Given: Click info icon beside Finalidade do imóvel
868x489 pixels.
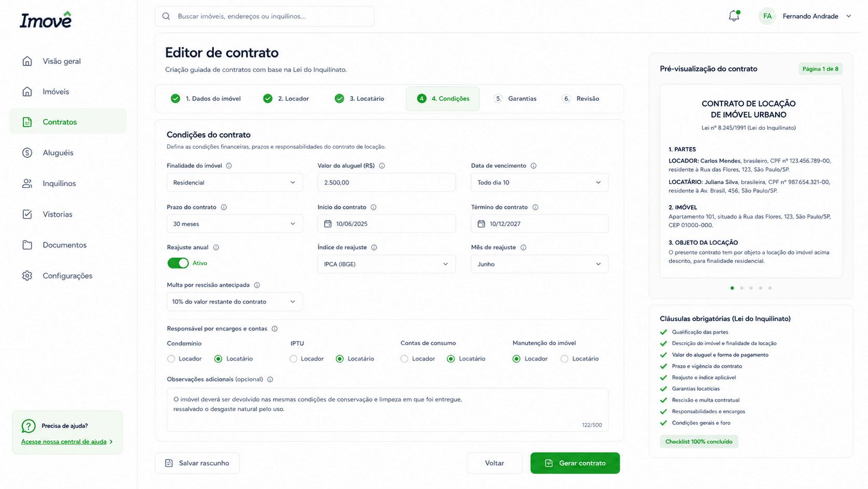Looking at the screenshot, I should pos(229,166).
